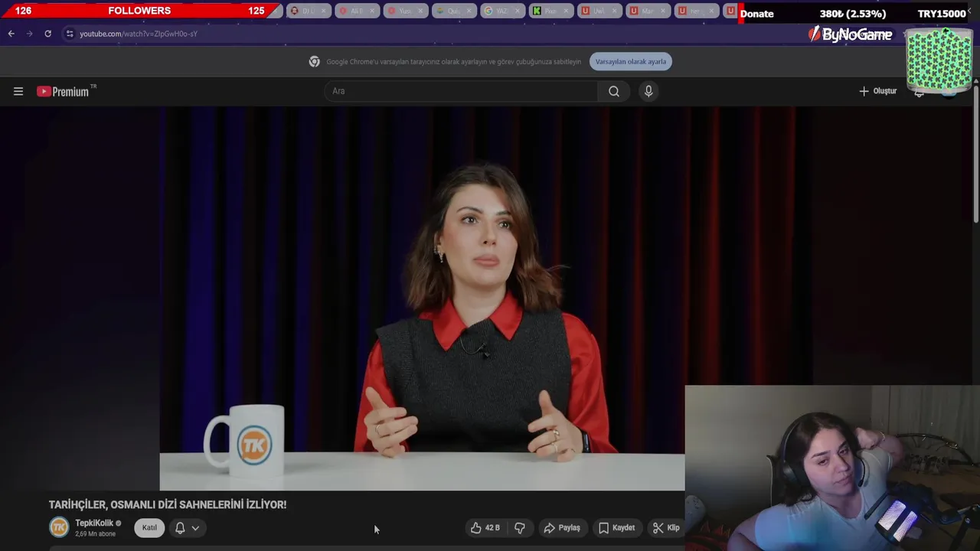Share the video via Paylaş
Image resolution: width=980 pixels, height=551 pixels.
[562, 527]
